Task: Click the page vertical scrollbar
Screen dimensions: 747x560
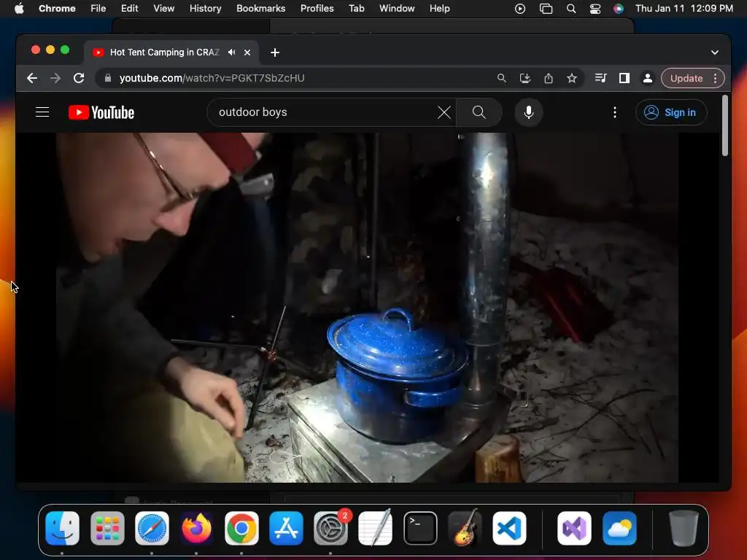Action: tap(724, 125)
